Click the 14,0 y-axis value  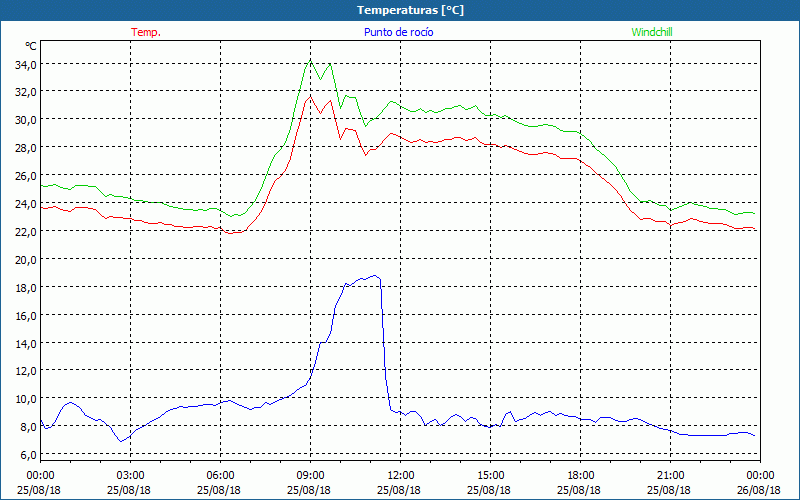[x=26, y=343]
